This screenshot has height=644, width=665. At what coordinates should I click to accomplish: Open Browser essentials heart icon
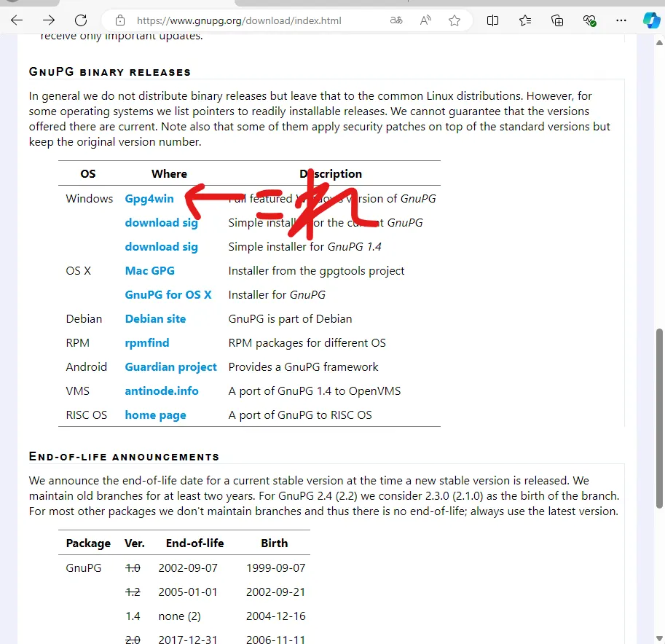(x=589, y=20)
